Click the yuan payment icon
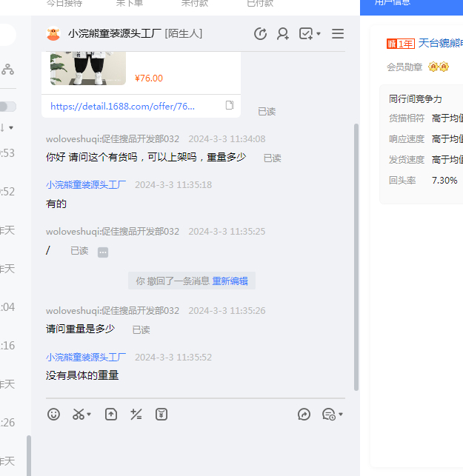 pos(161,415)
